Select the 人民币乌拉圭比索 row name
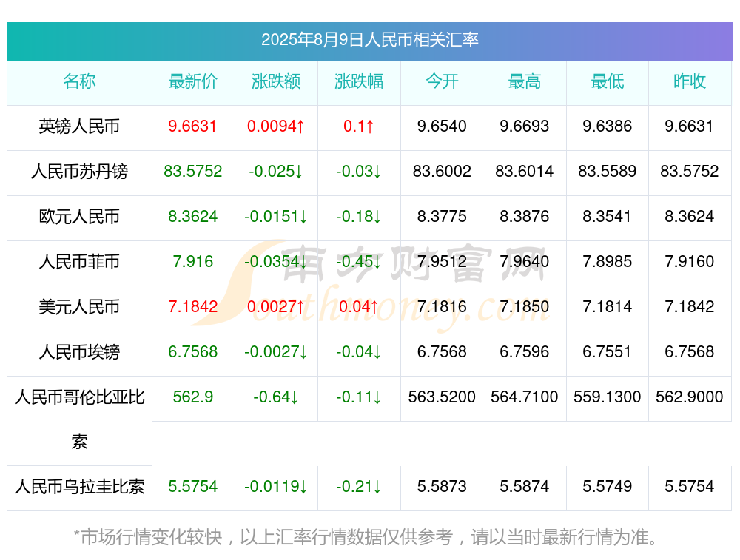This screenshot has width=740, height=560. [79, 487]
